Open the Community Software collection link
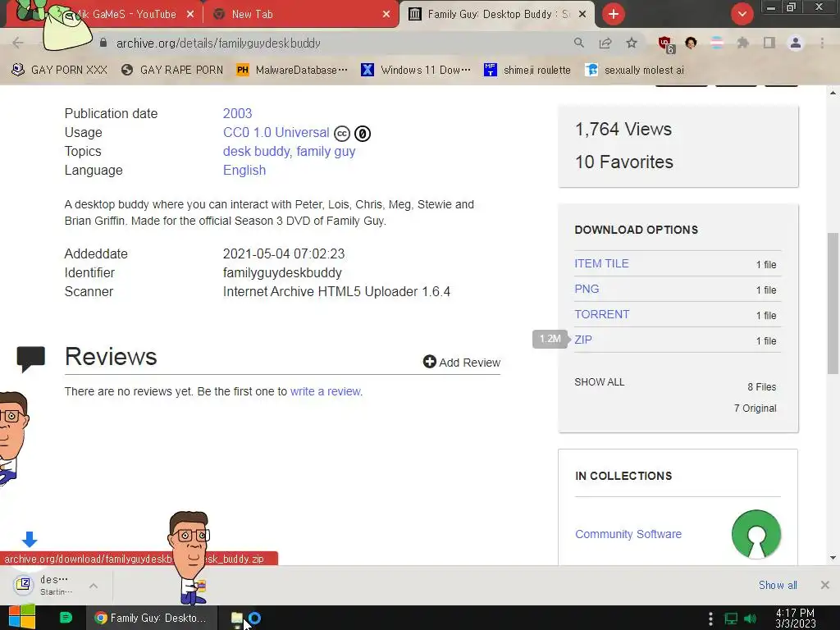The image size is (840, 630). 628,534
